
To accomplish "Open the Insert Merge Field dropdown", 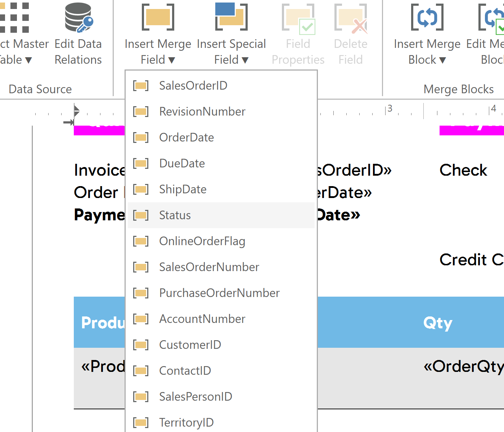I will (x=158, y=34).
